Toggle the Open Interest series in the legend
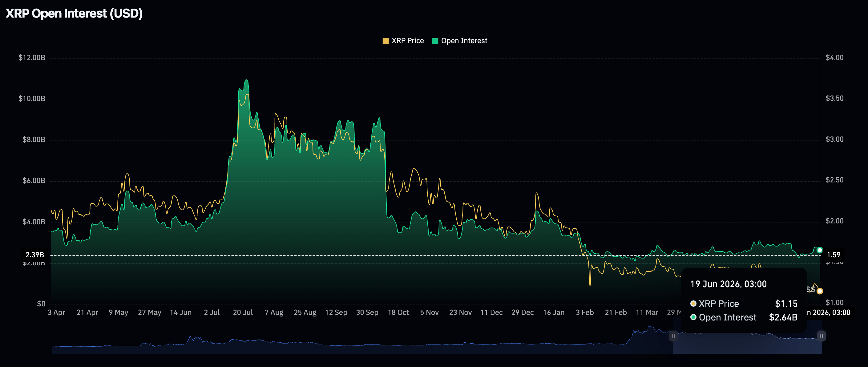Viewport: 868px width, 367px height. 460,41
